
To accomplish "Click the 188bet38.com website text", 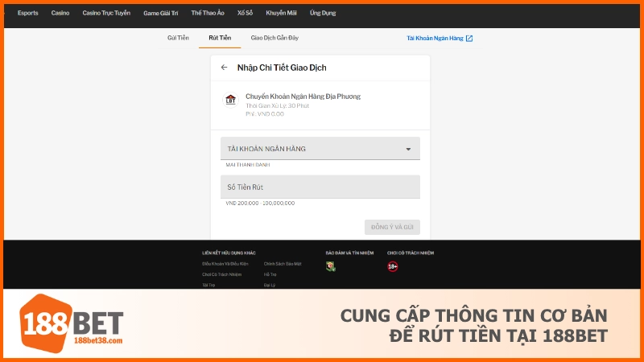I will tap(98, 340).
